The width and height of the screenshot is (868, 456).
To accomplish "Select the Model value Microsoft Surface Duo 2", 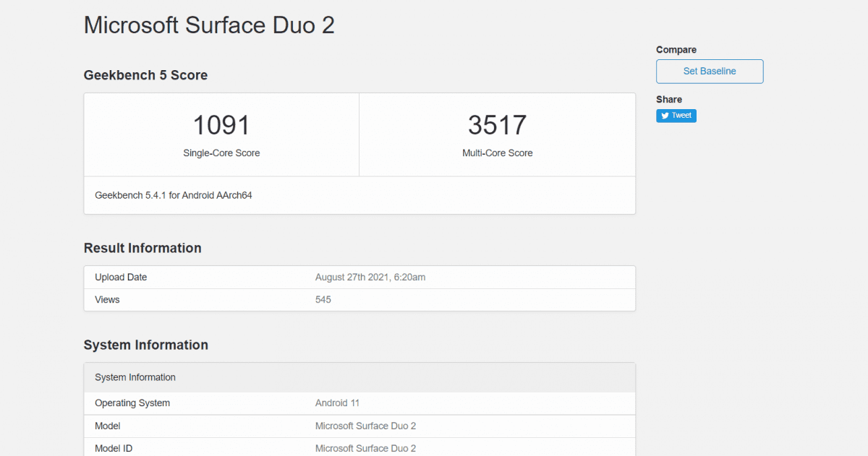I will coord(365,426).
